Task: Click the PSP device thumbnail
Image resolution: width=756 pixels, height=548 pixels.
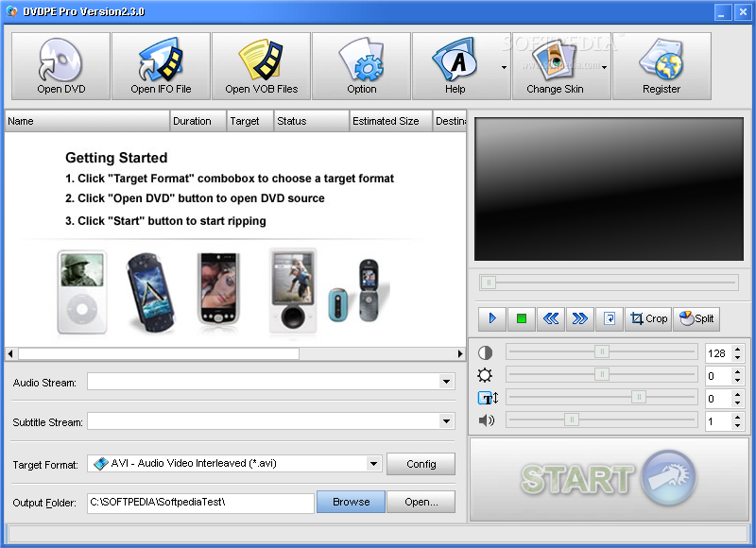Action: point(150,293)
